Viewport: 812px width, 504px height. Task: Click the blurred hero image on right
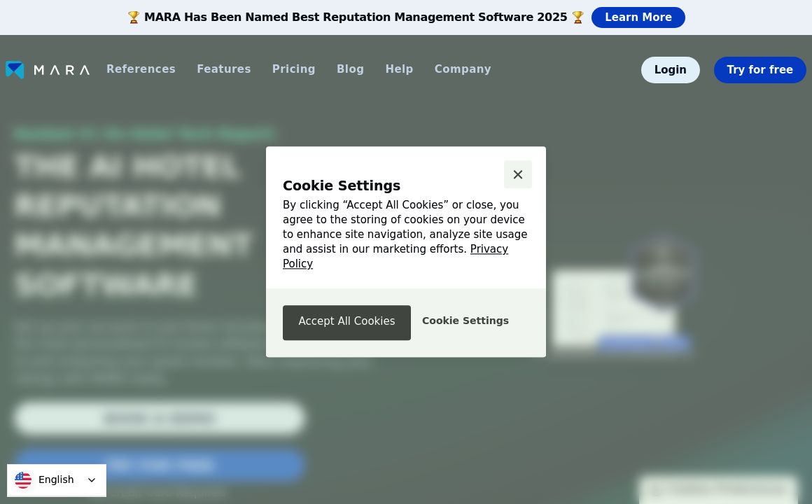click(x=623, y=301)
